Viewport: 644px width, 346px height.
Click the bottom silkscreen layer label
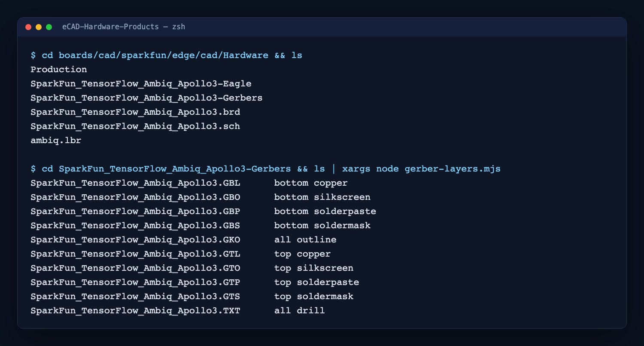click(x=322, y=197)
